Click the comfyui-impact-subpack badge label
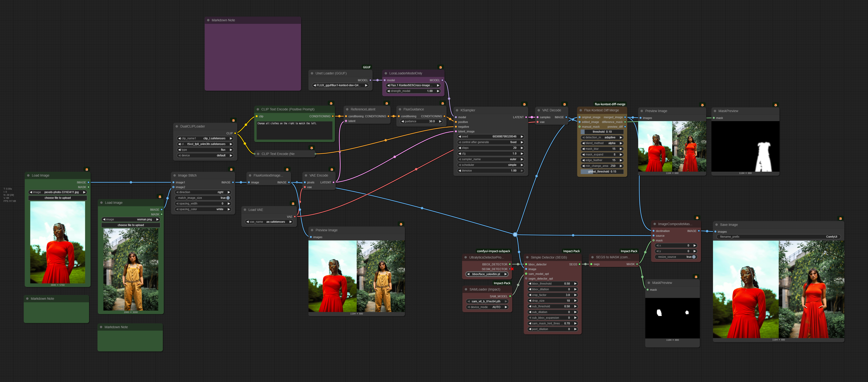The image size is (868, 382). pyautogui.click(x=493, y=251)
